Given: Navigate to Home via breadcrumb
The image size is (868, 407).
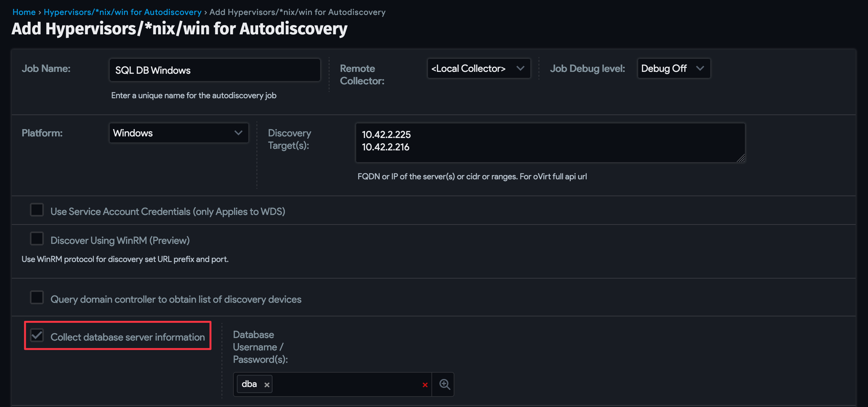Looking at the screenshot, I should [24, 12].
